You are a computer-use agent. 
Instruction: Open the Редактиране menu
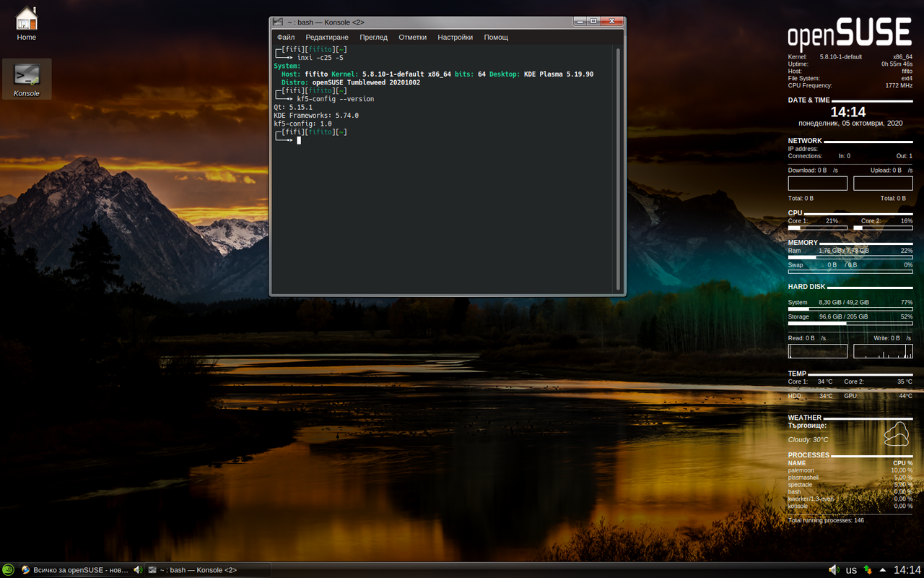327,37
